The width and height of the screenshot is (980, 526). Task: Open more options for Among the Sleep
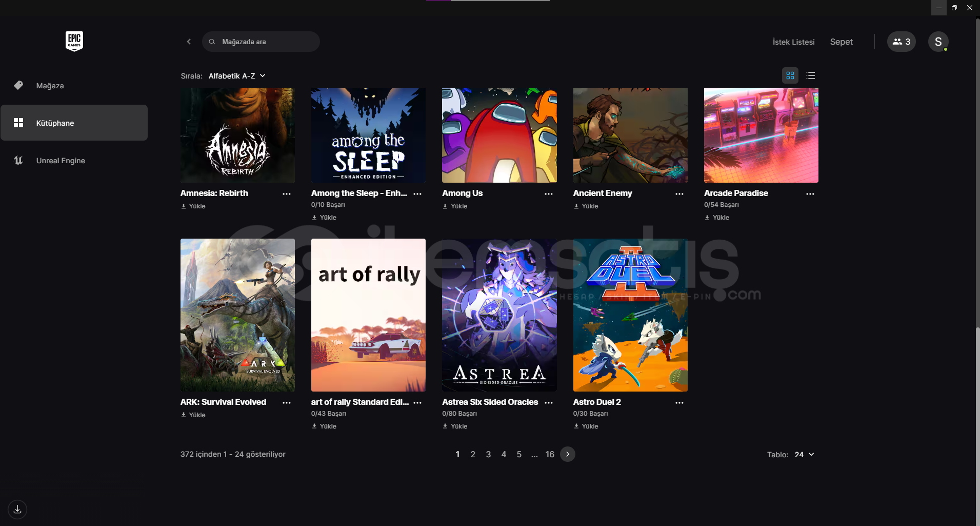417,194
